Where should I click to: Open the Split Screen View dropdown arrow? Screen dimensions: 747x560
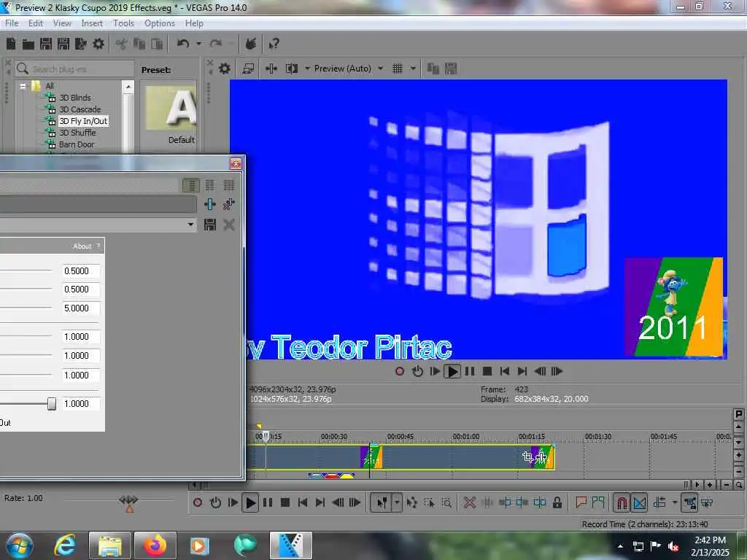click(x=307, y=69)
